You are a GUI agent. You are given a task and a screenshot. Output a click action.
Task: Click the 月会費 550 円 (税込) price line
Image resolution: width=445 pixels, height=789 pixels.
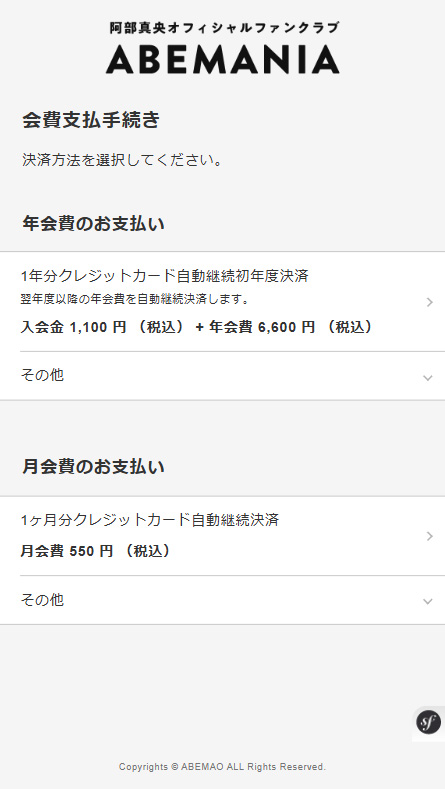tap(96, 551)
